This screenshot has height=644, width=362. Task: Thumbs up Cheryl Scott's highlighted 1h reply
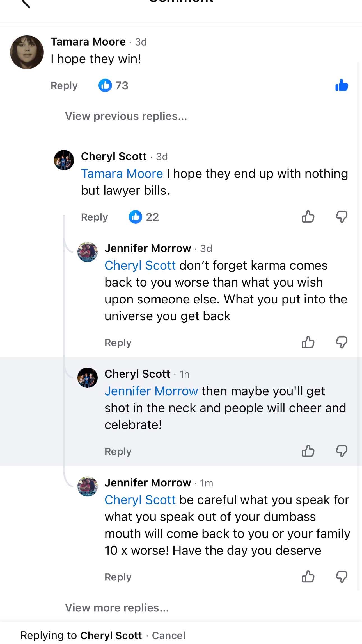point(308,451)
